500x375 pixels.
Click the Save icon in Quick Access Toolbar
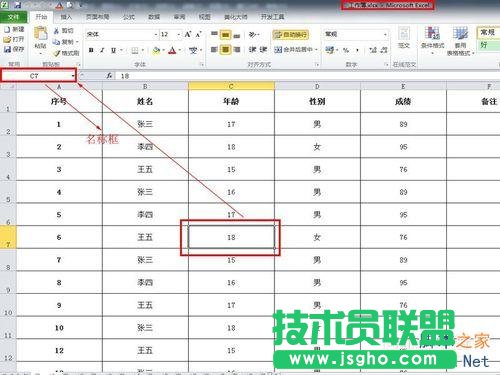point(17,5)
